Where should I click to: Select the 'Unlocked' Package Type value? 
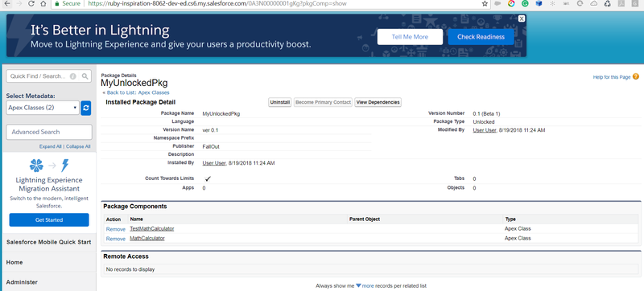484,121
